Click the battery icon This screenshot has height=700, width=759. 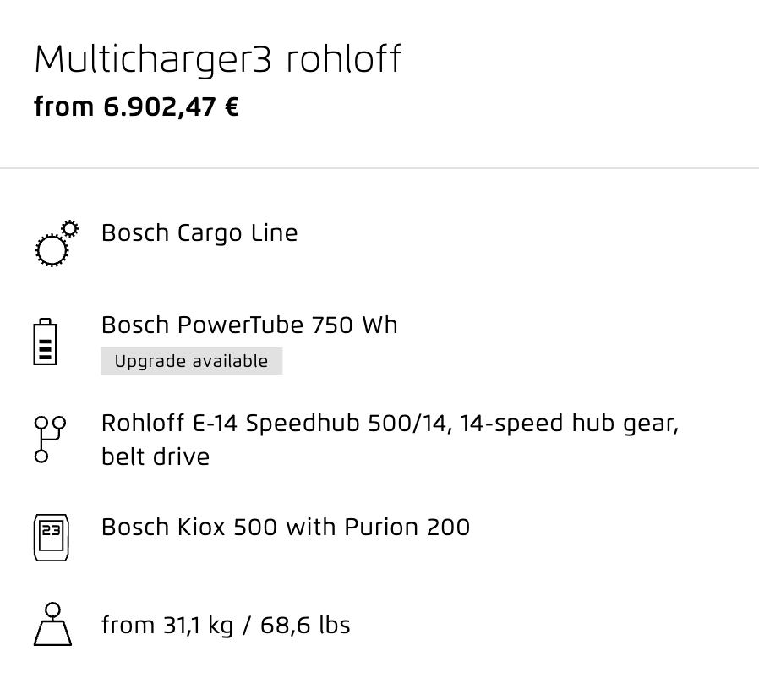coord(45,342)
